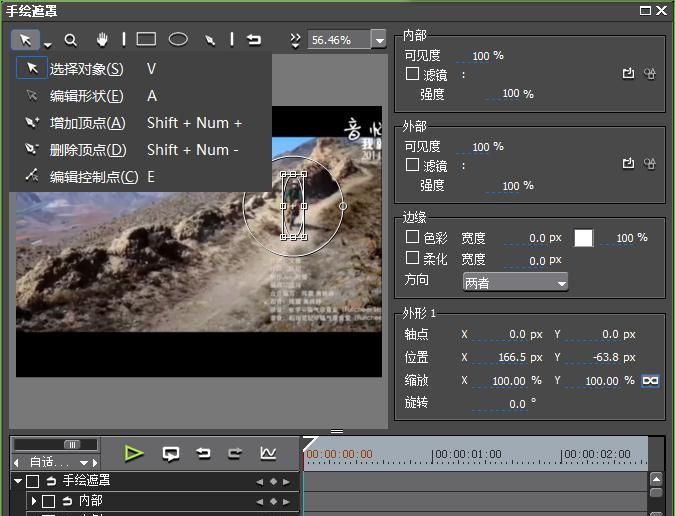Click the timeline vertical scrollbar up arrow
Image resolution: width=675 pixels, height=516 pixels.
click(656, 479)
